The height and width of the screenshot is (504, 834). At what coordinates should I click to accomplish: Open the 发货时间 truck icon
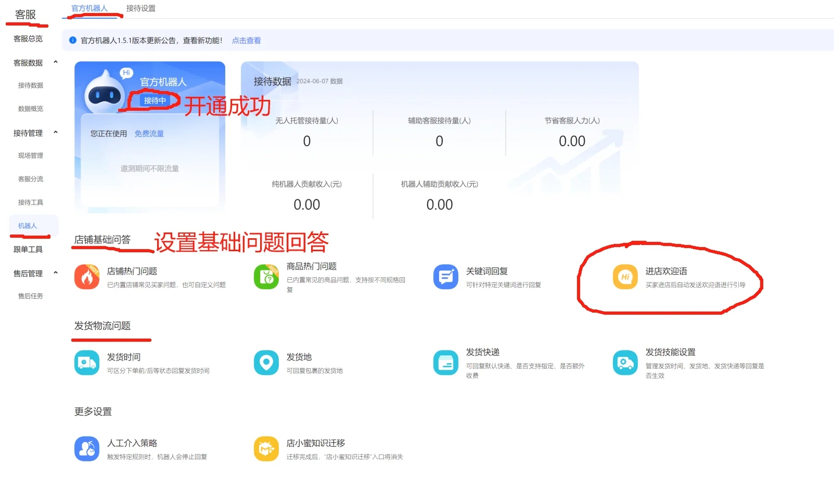pyautogui.click(x=87, y=363)
